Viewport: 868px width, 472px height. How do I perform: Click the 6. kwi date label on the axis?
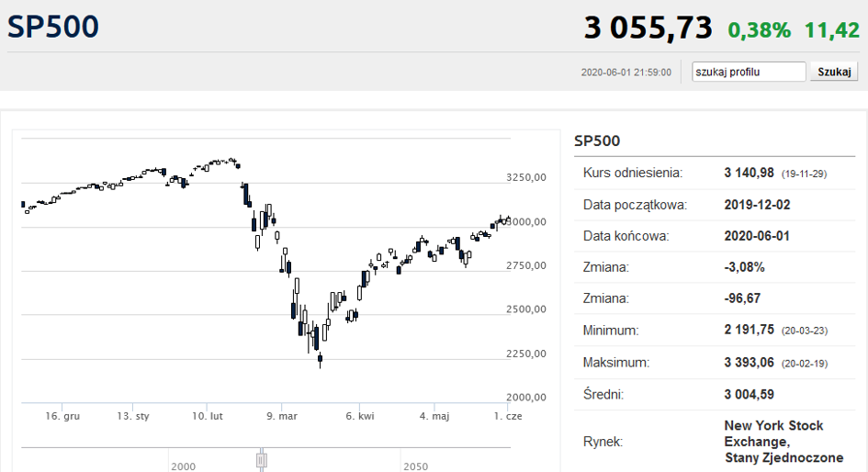point(360,416)
